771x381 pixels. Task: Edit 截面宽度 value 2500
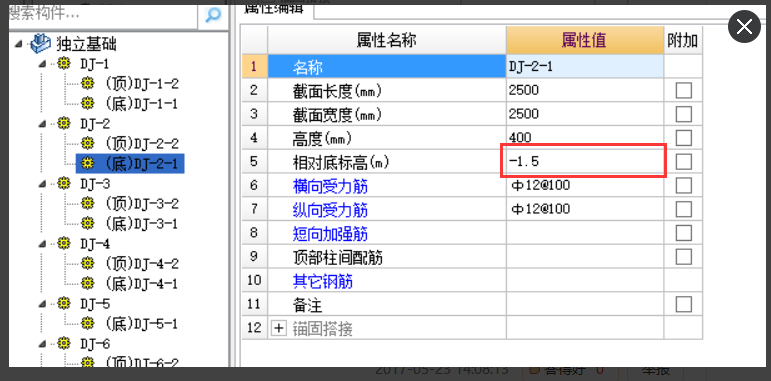tap(585, 114)
